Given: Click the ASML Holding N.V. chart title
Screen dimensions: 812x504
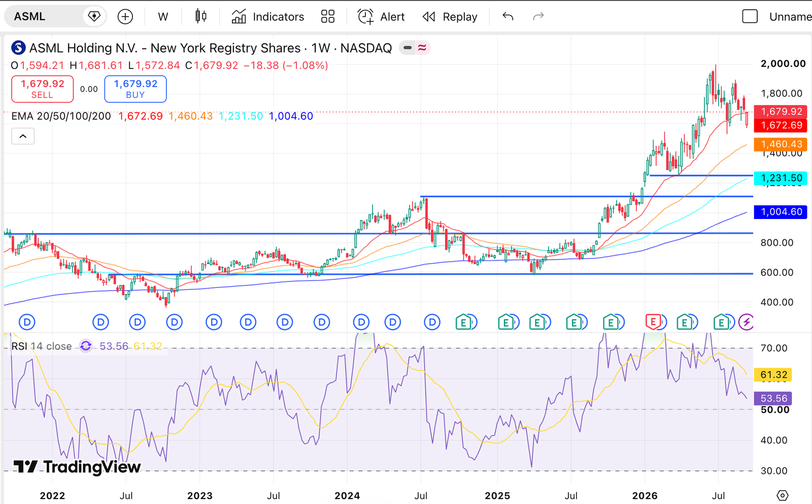Looking at the screenshot, I should 210,48.
